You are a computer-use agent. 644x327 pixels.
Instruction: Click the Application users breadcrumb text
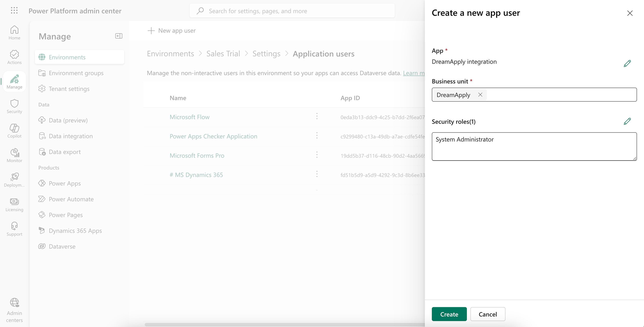coord(324,54)
